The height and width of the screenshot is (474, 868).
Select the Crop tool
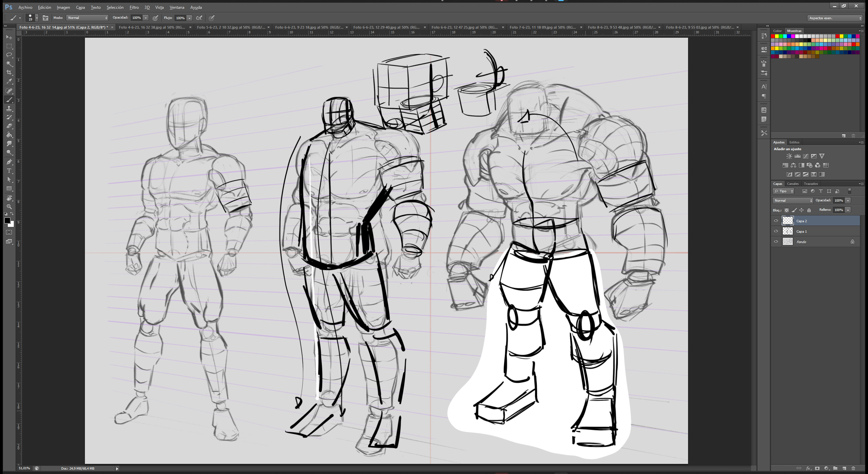pos(9,72)
